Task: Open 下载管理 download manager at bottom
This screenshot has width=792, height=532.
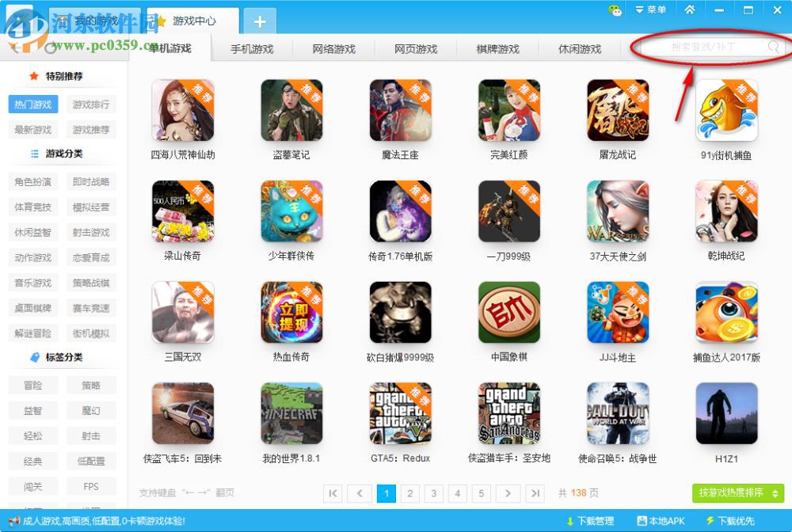Action: coord(595,522)
